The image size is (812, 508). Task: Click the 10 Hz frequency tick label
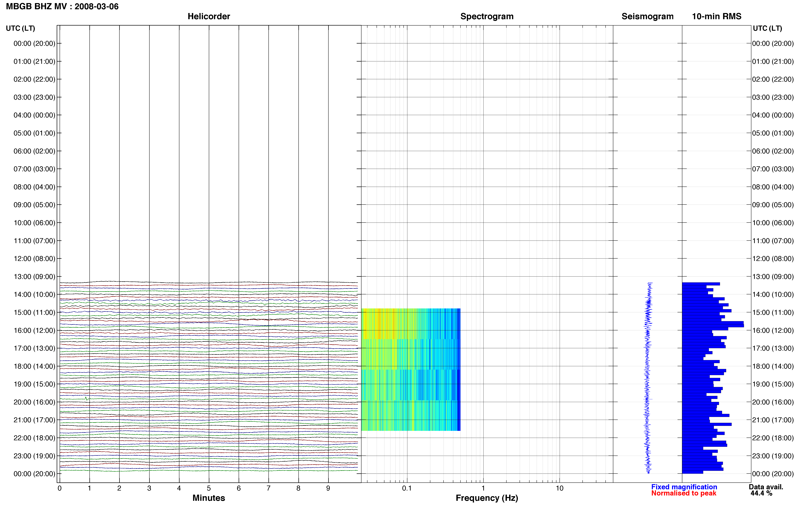[559, 488]
